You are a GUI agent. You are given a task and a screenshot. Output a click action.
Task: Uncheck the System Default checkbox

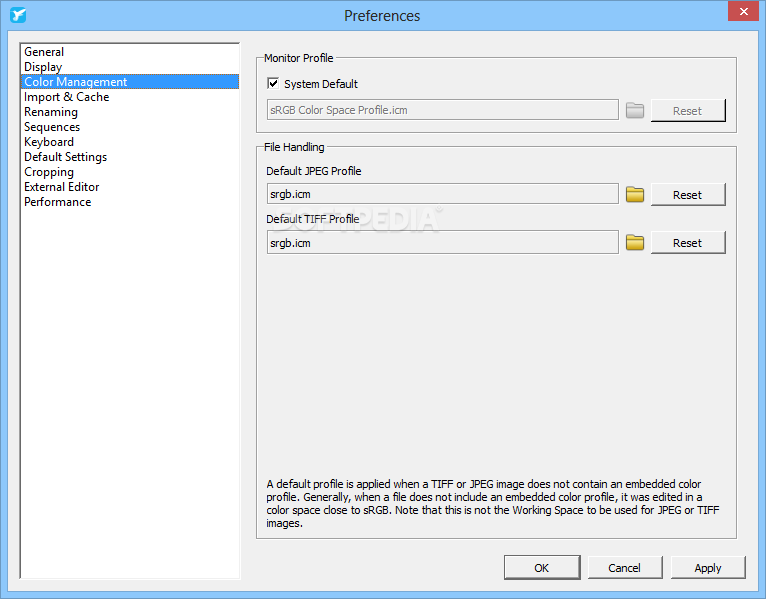click(273, 84)
